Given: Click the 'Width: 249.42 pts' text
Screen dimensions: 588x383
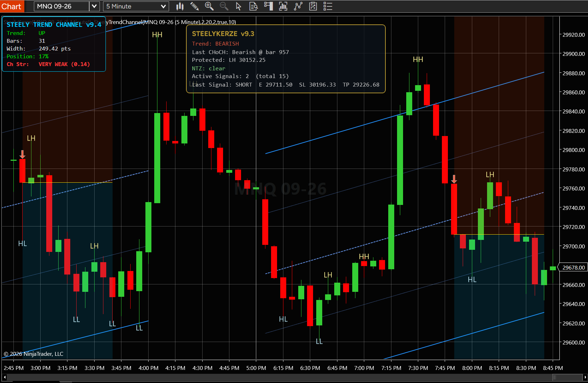Looking at the screenshot, I should pos(39,48).
